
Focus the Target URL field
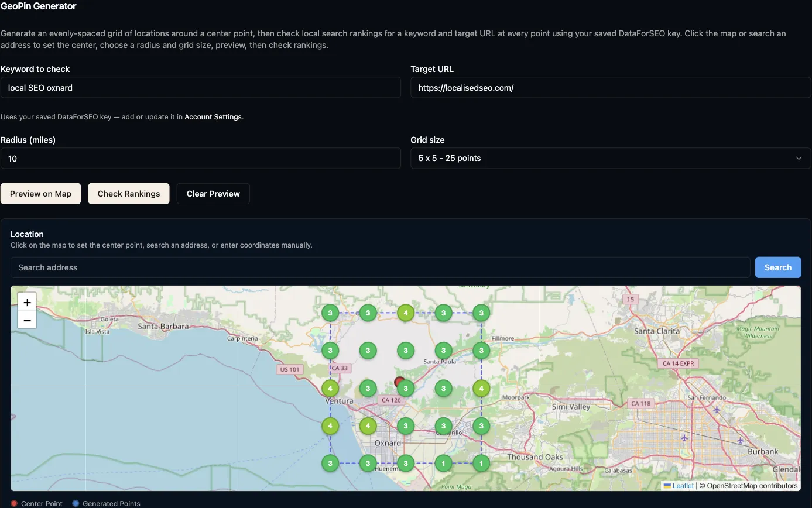click(611, 88)
